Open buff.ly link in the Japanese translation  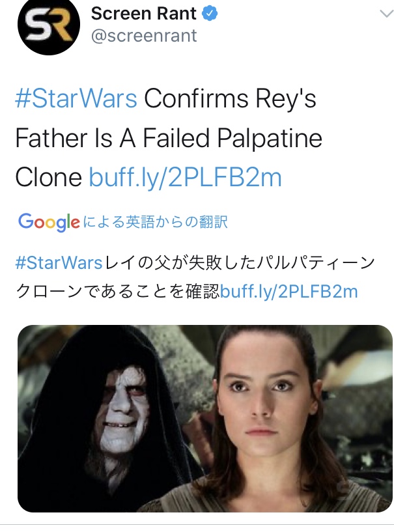289,291
